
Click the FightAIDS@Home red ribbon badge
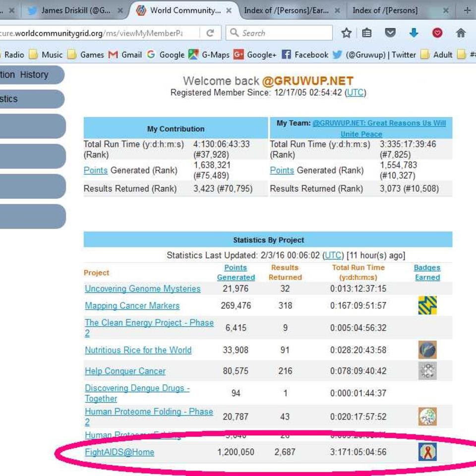click(427, 451)
